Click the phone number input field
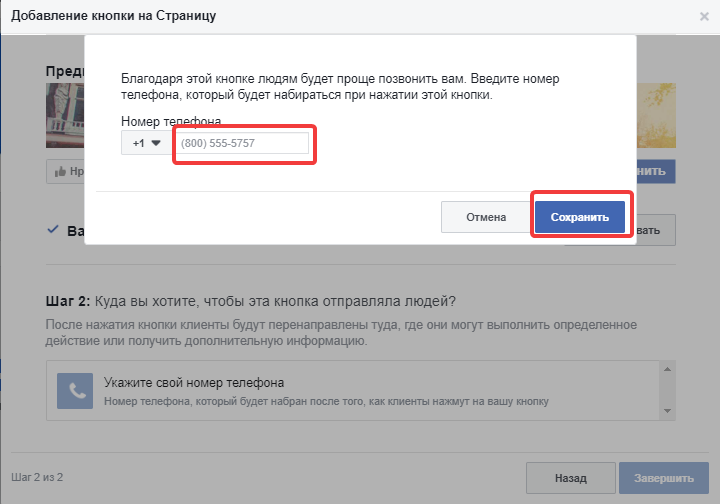The width and height of the screenshot is (720, 504). (242, 143)
